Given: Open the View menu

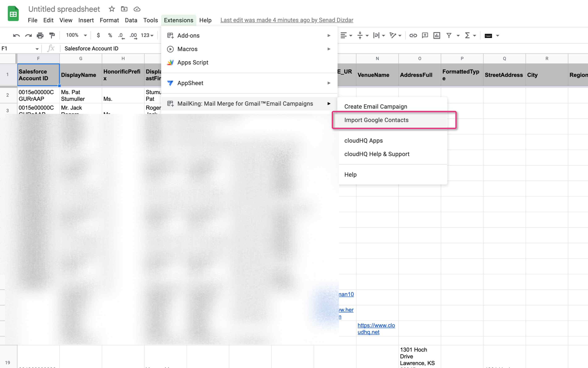Looking at the screenshot, I should pos(66,20).
